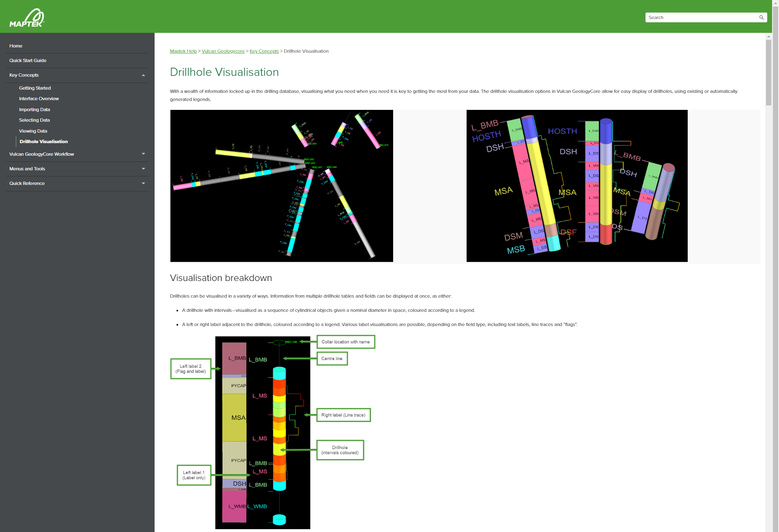Open the Quick Start Guide page
Viewport: 779px width, 532px height.
tap(28, 60)
